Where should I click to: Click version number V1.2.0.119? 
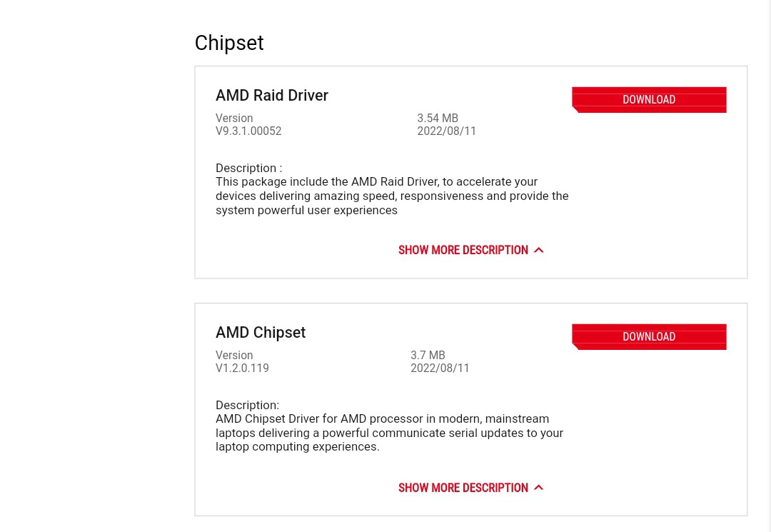pyautogui.click(x=242, y=368)
